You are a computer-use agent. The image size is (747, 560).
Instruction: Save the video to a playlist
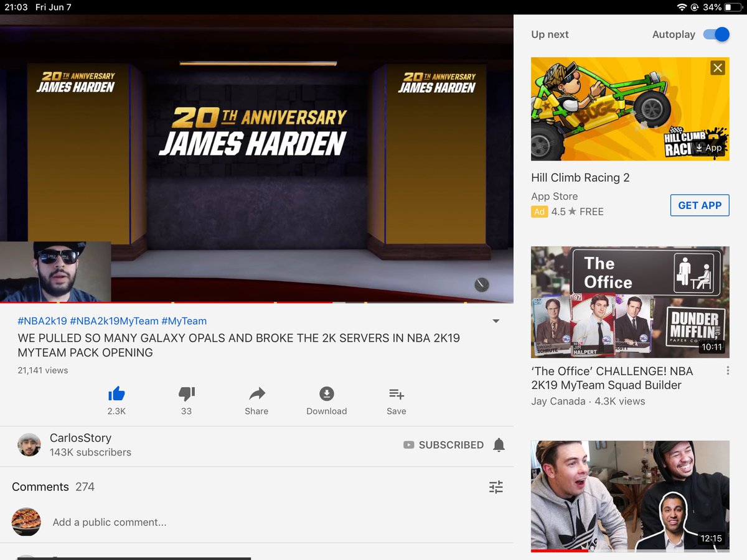tap(397, 393)
